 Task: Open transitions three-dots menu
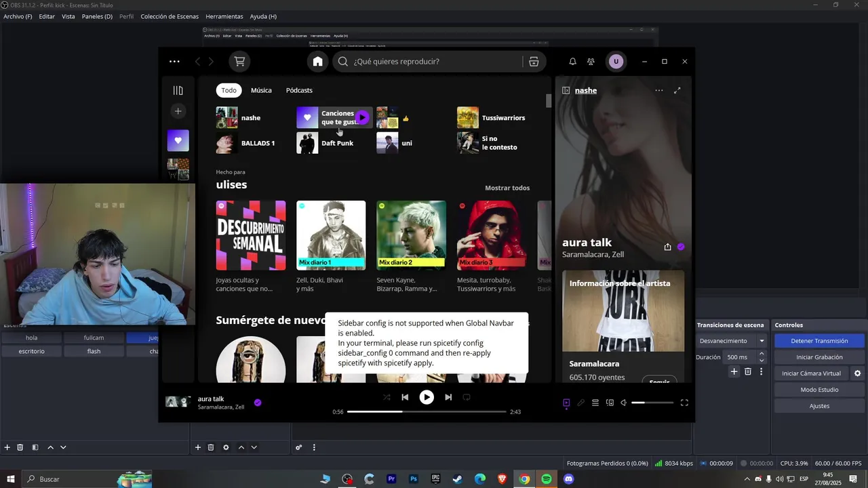click(x=761, y=371)
